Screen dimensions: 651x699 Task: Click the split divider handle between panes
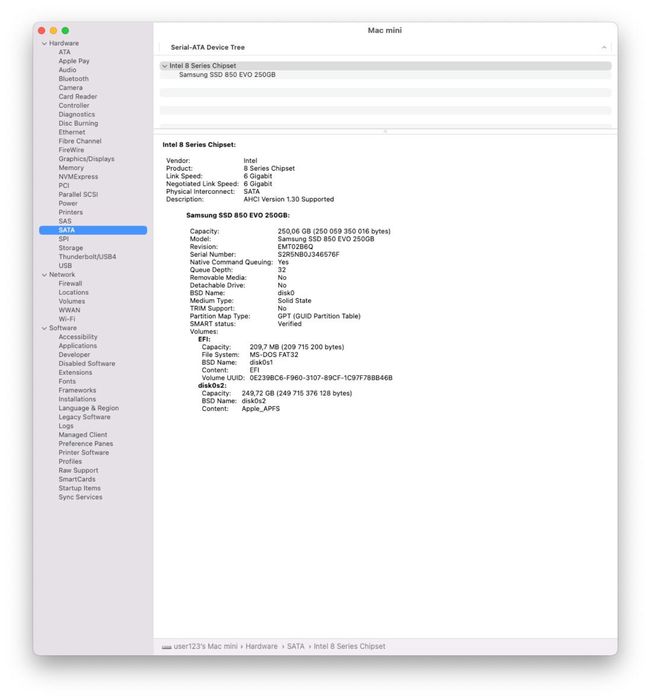pos(385,132)
